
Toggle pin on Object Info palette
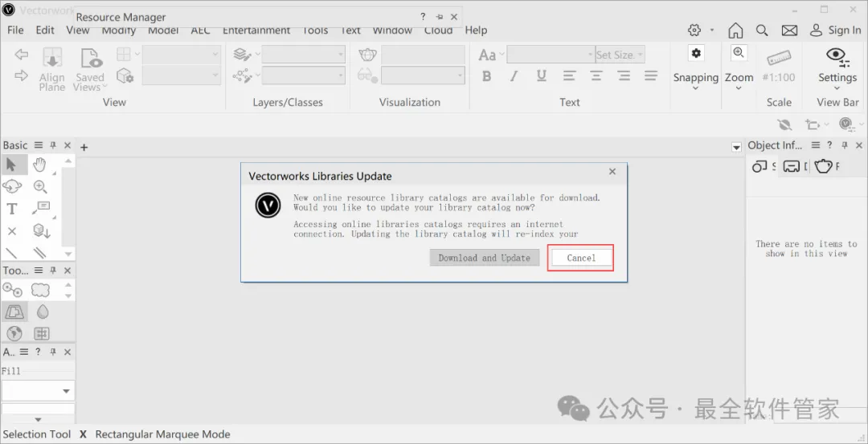pos(845,145)
